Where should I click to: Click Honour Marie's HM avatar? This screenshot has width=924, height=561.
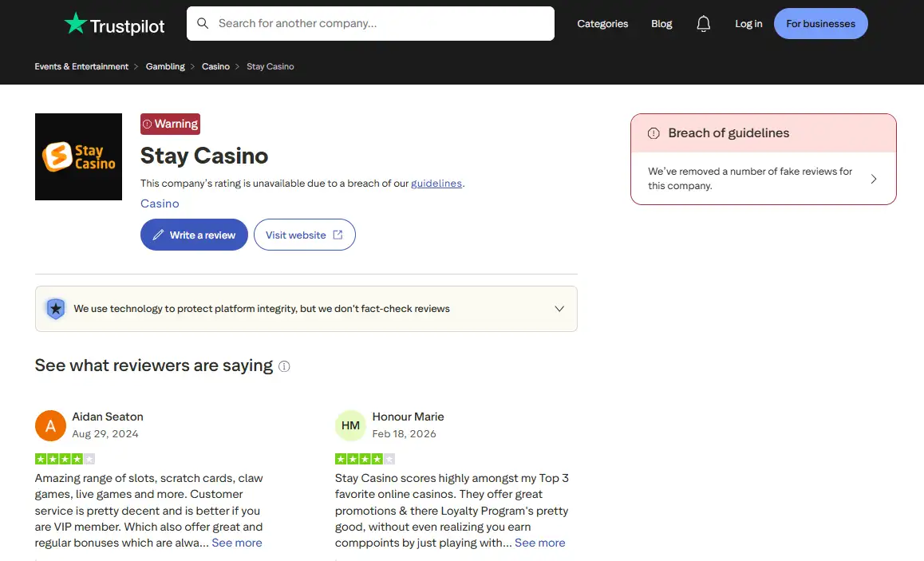pyautogui.click(x=350, y=425)
